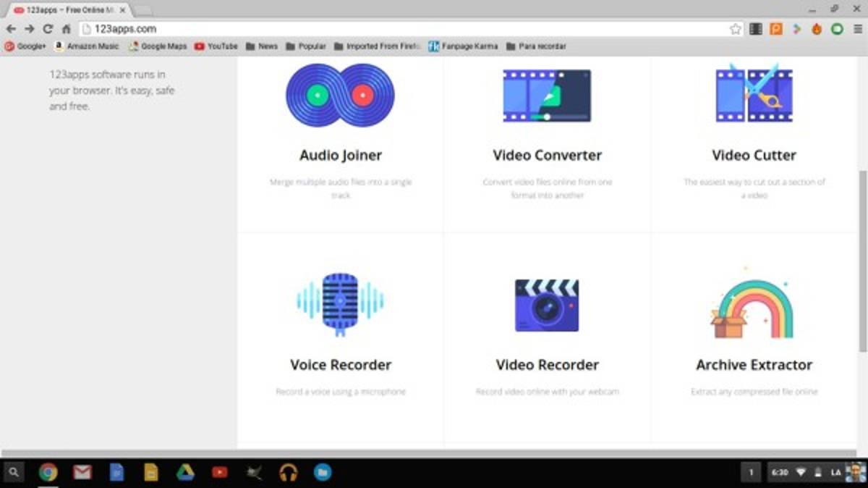868x488 pixels.
Task: Go to the browser home page icon
Action: [66, 29]
